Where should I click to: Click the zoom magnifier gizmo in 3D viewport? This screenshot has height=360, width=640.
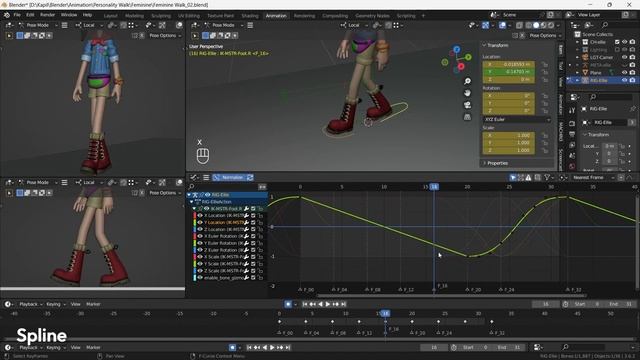[467, 81]
